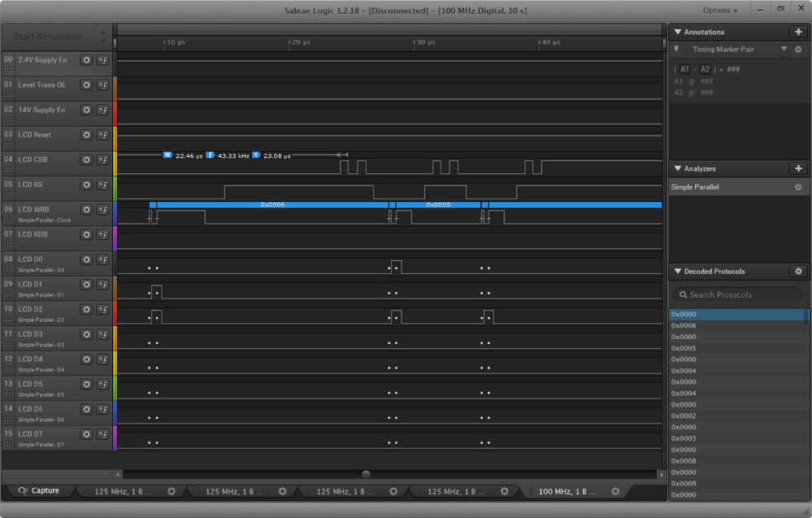The height and width of the screenshot is (518, 812).
Task: Open settings gear for LCD Reset channel
Action: [x=86, y=135]
